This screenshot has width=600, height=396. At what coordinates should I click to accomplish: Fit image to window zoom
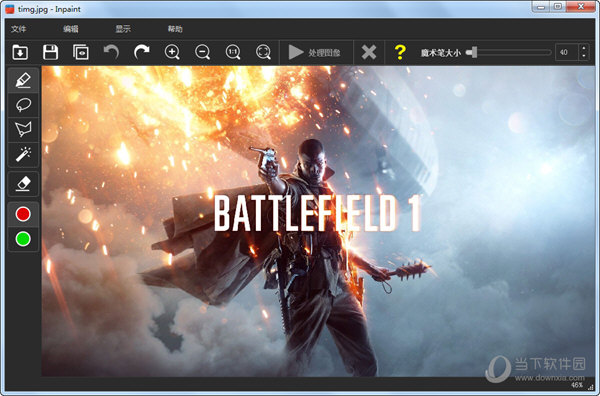[263, 52]
